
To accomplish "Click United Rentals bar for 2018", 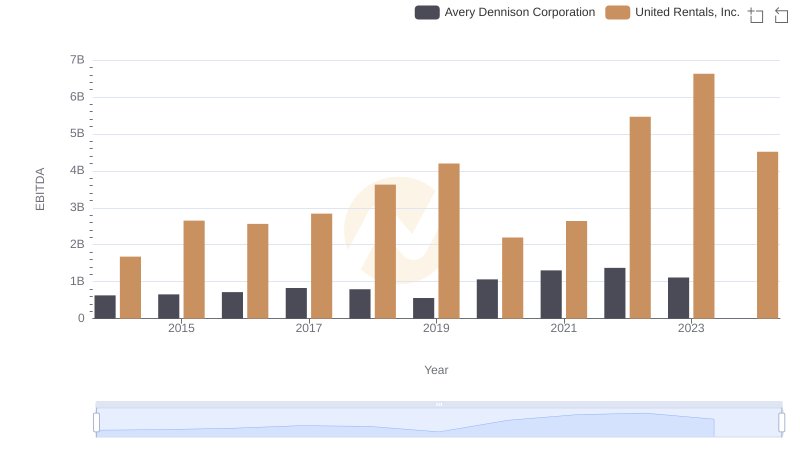I will click(385, 251).
